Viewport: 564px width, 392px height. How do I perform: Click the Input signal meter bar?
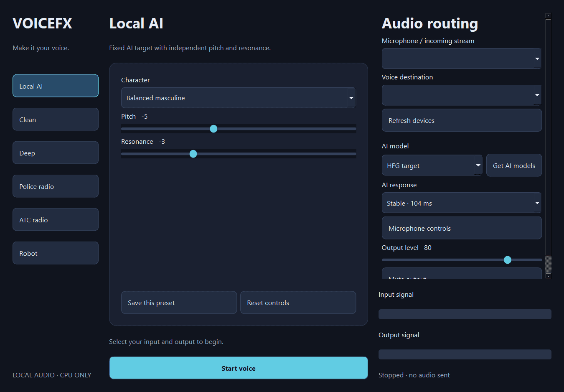pos(465,314)
